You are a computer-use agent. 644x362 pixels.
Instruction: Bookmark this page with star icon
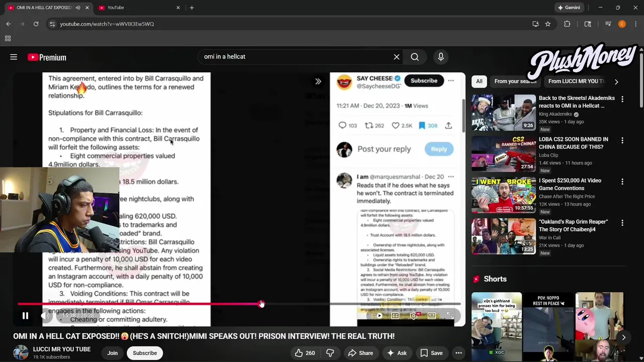548,24
